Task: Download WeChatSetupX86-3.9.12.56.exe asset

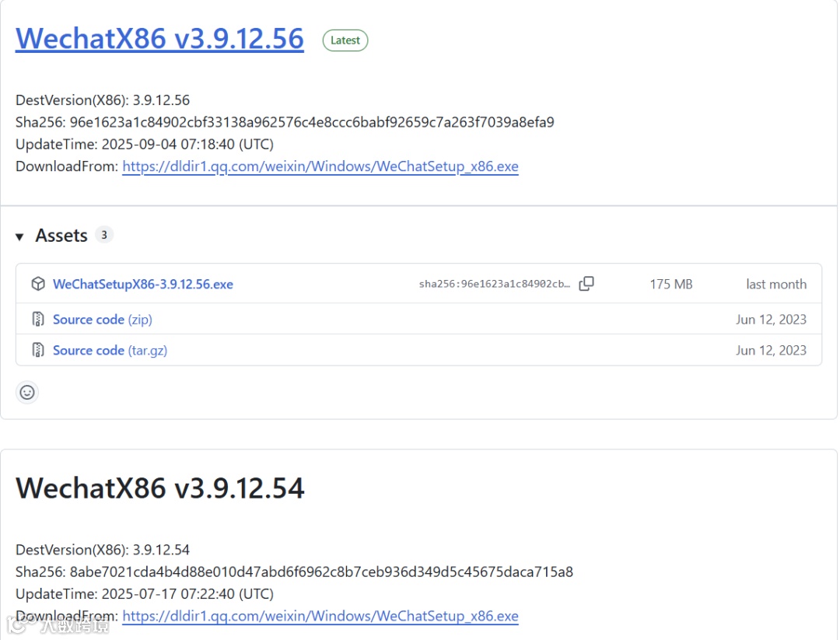Action: [143, 284]
